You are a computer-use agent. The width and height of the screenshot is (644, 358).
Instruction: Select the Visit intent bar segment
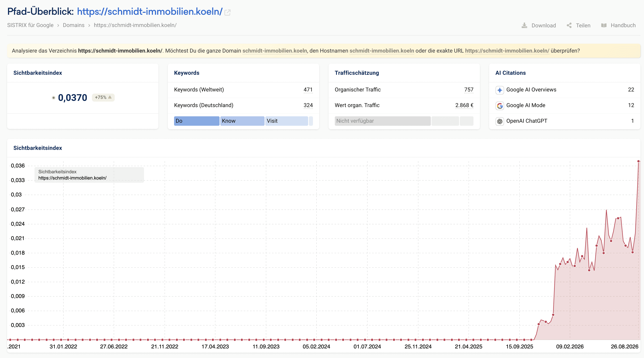[286, 121]
